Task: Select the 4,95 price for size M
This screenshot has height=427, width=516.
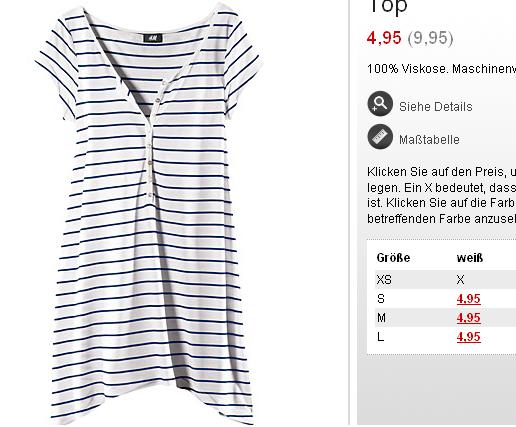Action: (469, 318)
